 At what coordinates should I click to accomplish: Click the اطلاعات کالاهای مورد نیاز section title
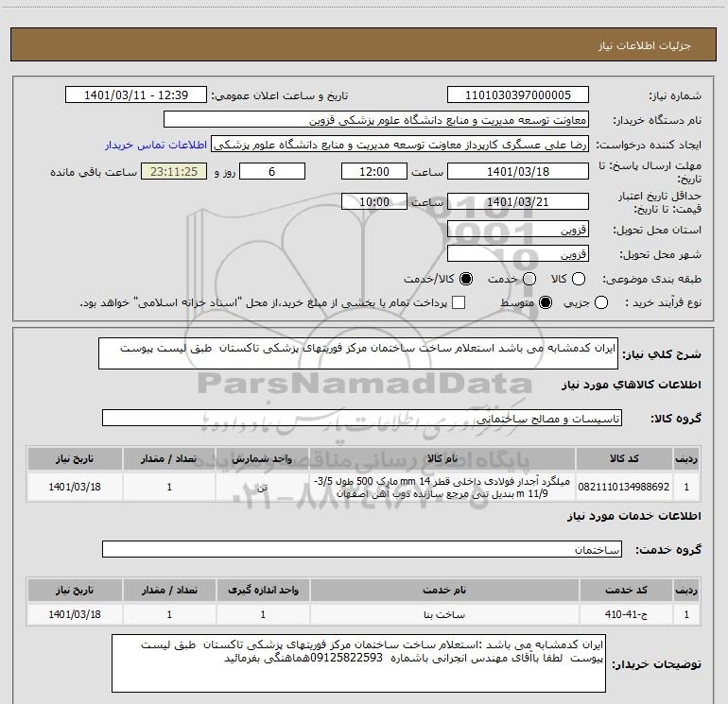tap(631, 385)
